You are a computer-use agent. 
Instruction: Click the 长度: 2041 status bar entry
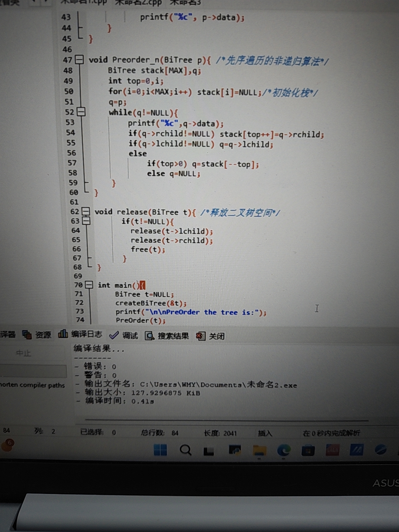(x=220, y=433)
